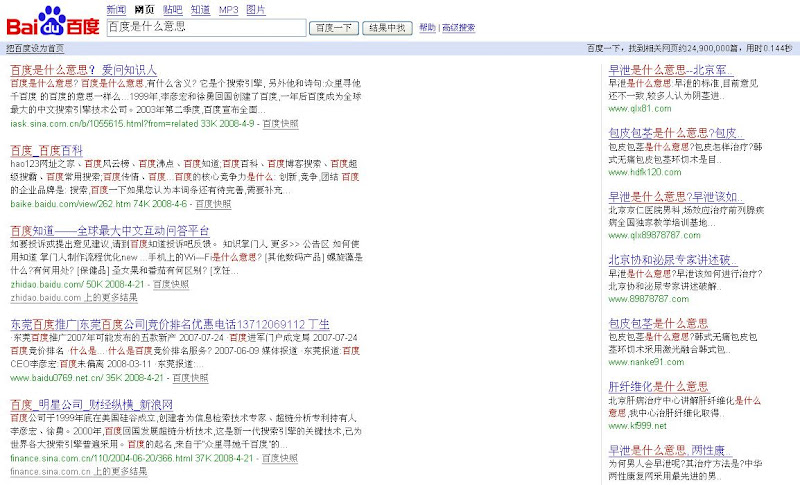Screen dimensions: 800x485
Task: Click the www.hdfk120.com ad URL
Action: tap(645, 172)
